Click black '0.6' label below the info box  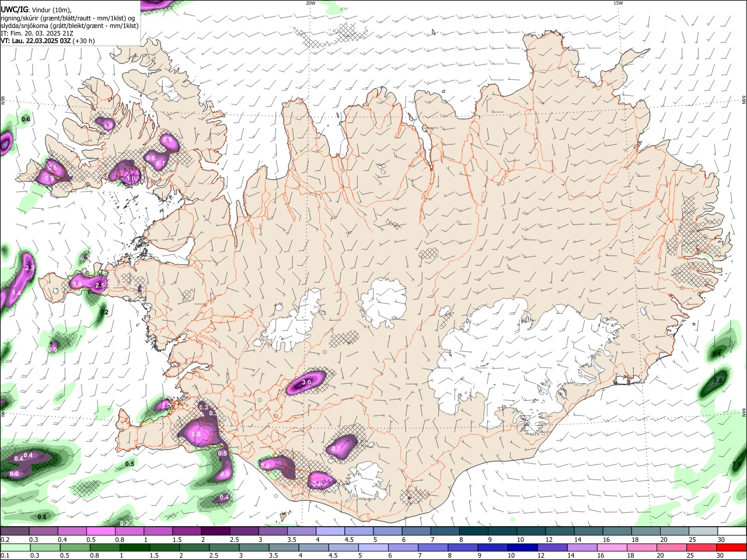[x=26, y=119]
